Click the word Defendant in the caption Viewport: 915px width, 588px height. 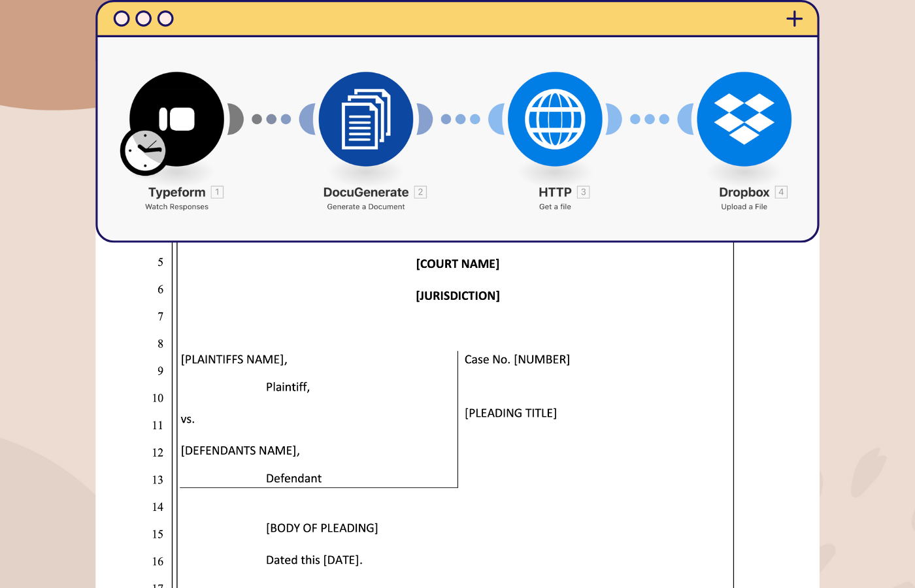click(293, 478)
